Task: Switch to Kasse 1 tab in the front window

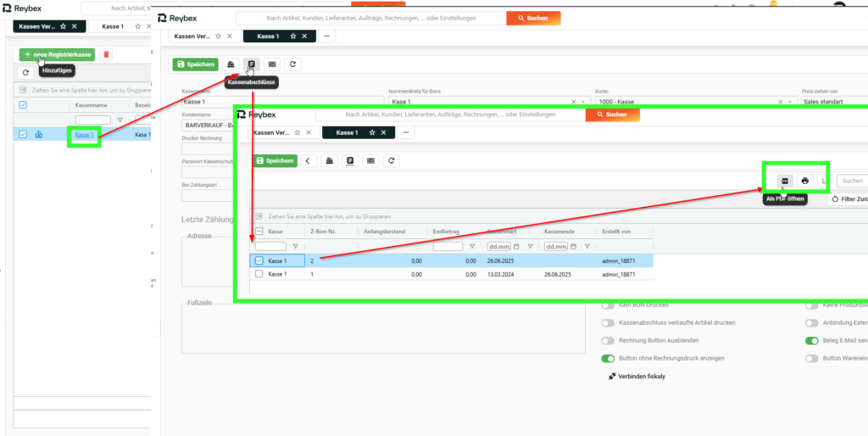Action: (347, 133)
